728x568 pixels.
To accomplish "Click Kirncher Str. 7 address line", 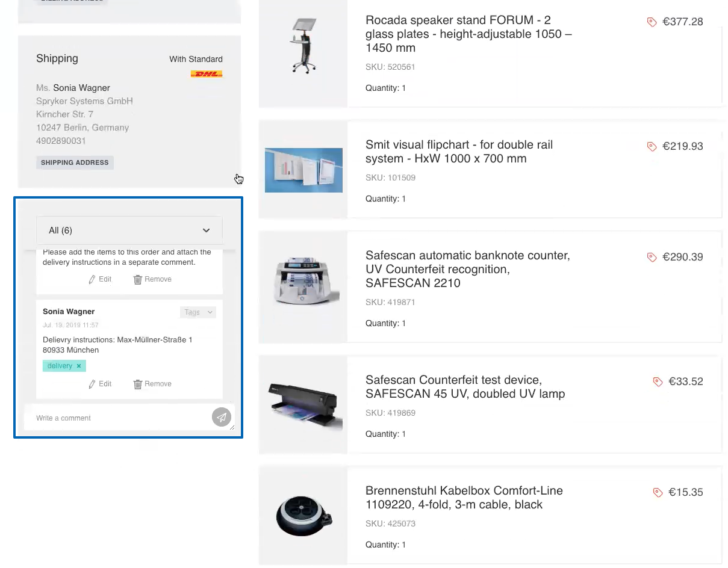I will tap(64, 114).
